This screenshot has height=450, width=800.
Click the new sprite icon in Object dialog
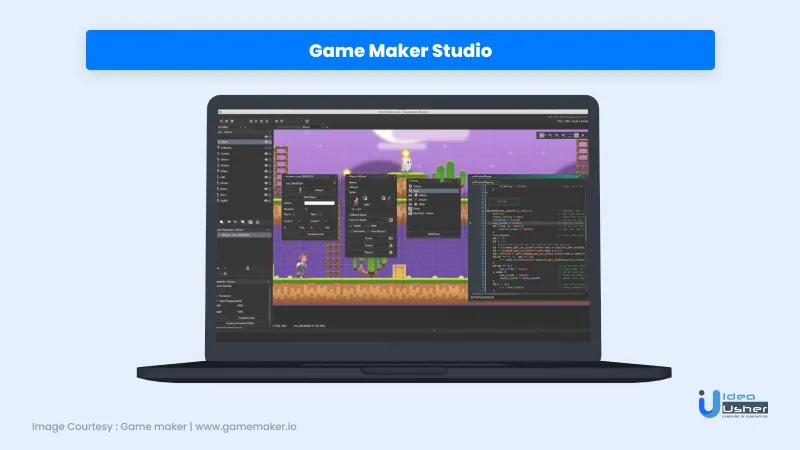coord(365,198)
